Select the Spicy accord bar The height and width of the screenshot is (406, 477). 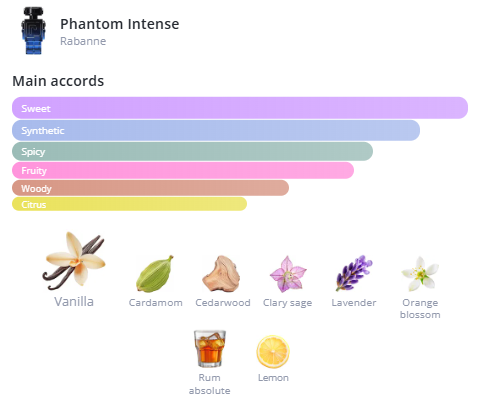pos(192,151)
